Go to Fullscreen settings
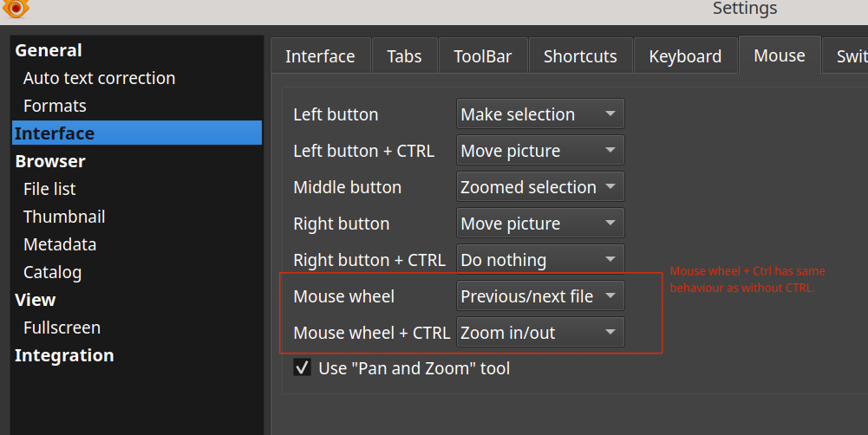The height and width of the screenshot is (435, 868). (62, 328)
